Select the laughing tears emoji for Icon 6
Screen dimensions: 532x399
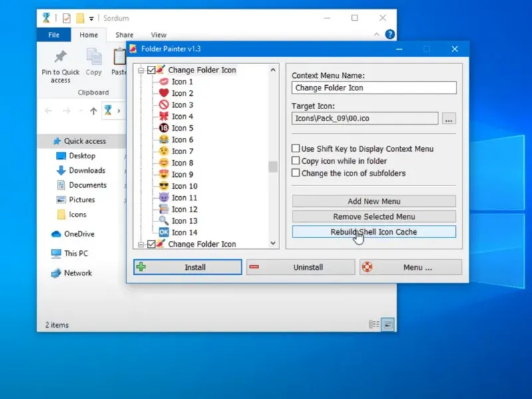tap(164, 140)
